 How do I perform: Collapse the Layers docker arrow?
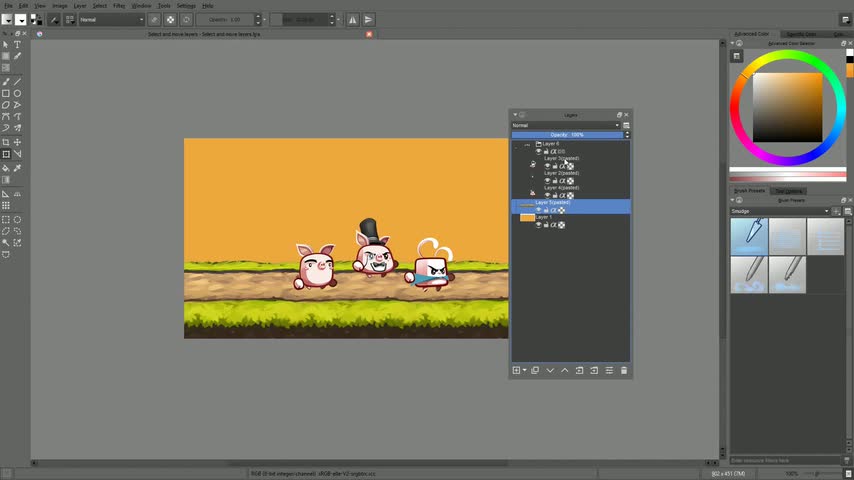click(x=515, y=115)
